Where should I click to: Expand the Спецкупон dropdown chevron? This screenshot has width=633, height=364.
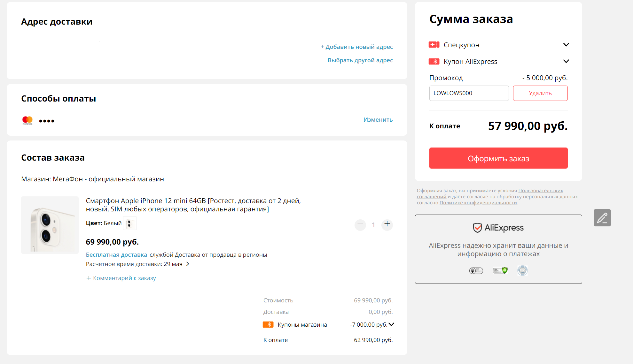tap(566, 45)
